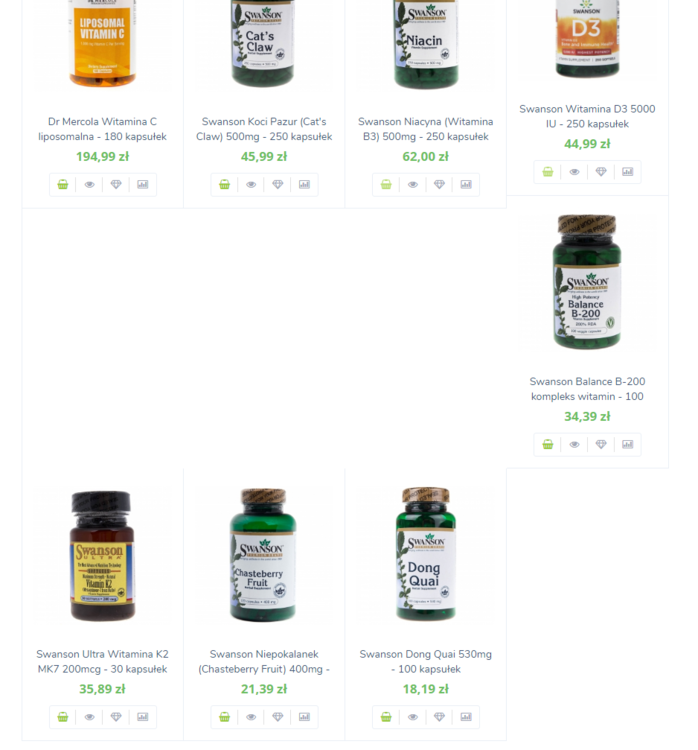
Task: Add Swanson Witamina D3 to wishlist
Action: pyautogui.click(x=601, y=172)
